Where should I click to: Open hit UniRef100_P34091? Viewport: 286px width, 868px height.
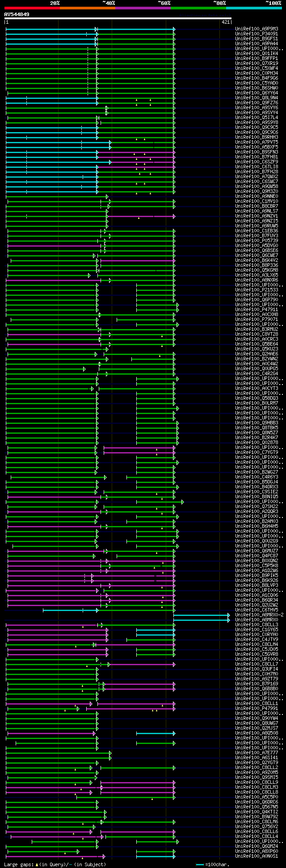pyautogui.click(x=257, y=34)
